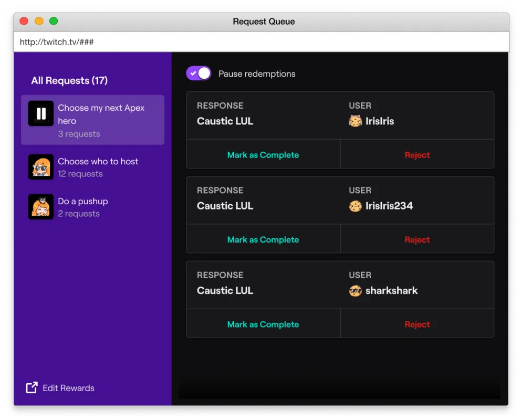Reject the sharkshark request
Screen dimensions: 522x420
pos(417,324)
